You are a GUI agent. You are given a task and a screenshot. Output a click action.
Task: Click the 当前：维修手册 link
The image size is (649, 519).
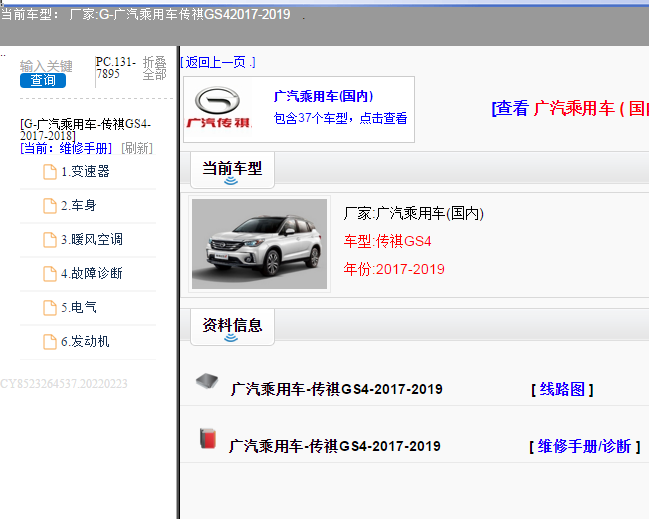[x=66, y=148]
